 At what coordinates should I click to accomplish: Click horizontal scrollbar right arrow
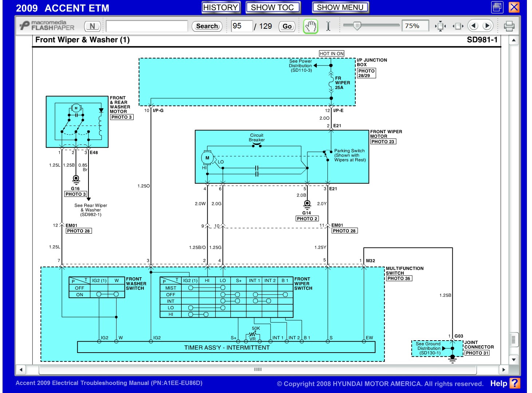pos(504,370)
